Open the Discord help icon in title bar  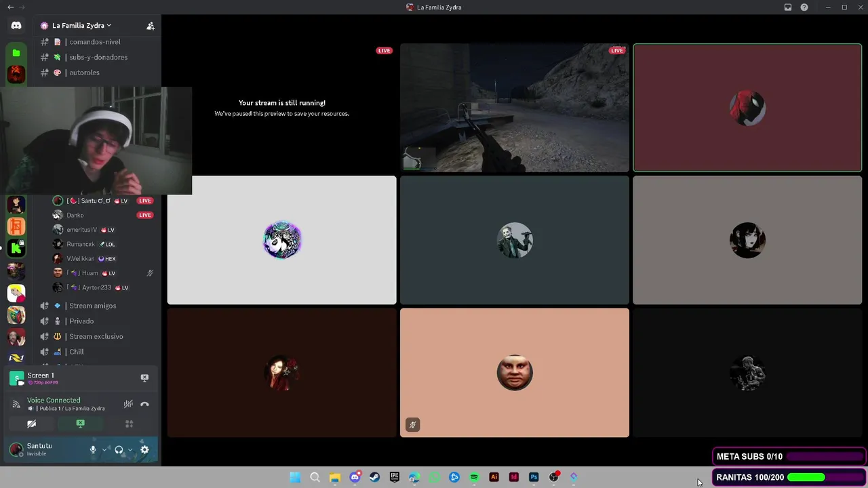[x=804, y=7]
